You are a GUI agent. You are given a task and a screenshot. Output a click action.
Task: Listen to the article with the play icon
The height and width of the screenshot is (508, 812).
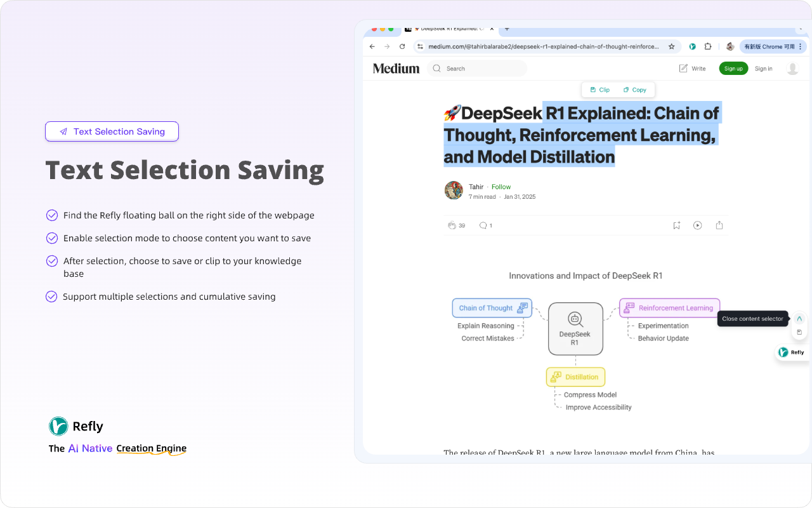(x=698, y=225)
